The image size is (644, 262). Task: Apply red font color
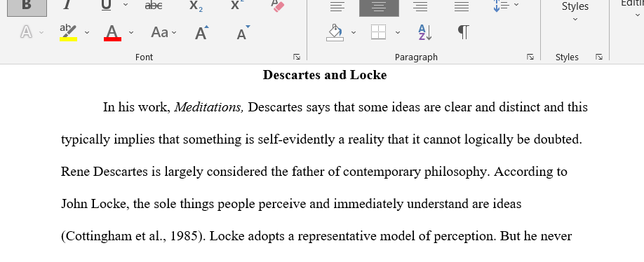coord(112,32)
